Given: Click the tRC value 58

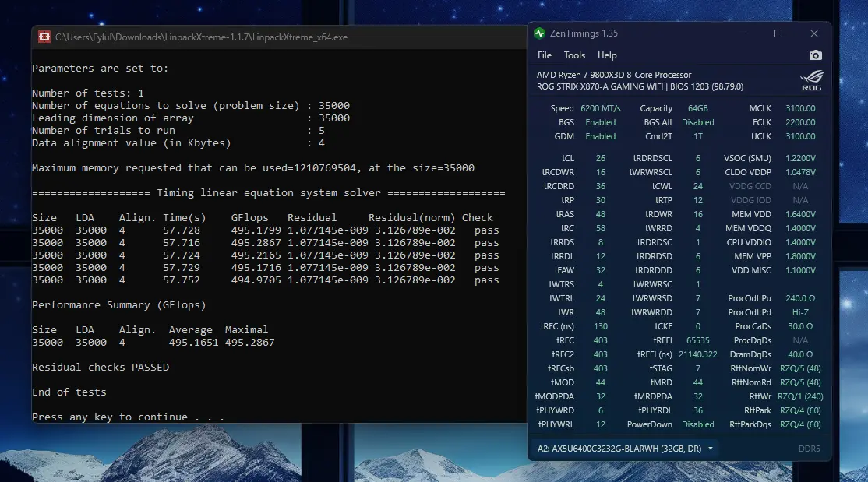Looking at the screenshot, I should click(x=601, y=229).
